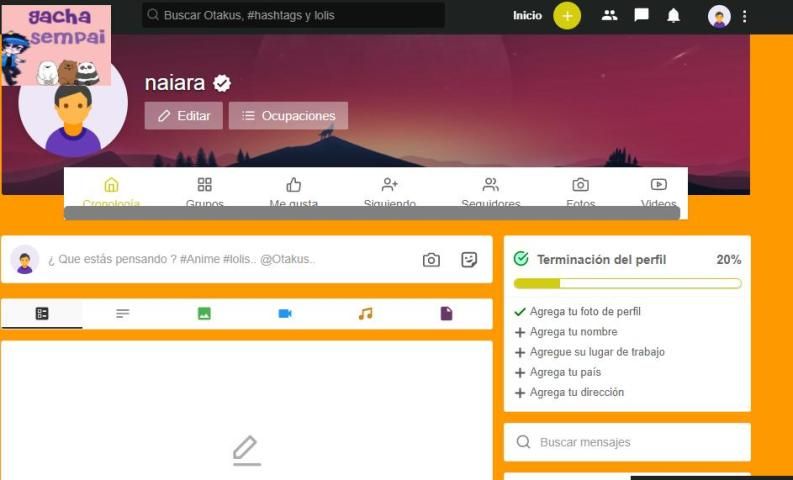
Task: Click the Ocupaciones button
Action: pos(288,116)
